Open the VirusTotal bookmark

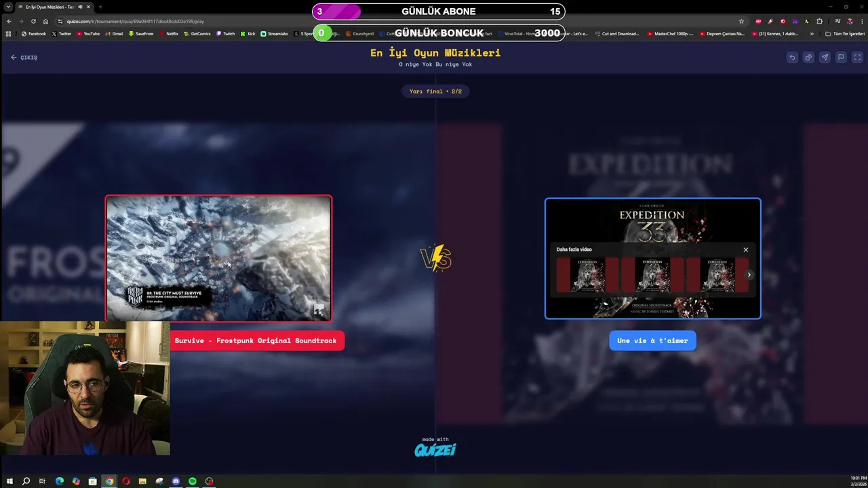coord(519,33)
